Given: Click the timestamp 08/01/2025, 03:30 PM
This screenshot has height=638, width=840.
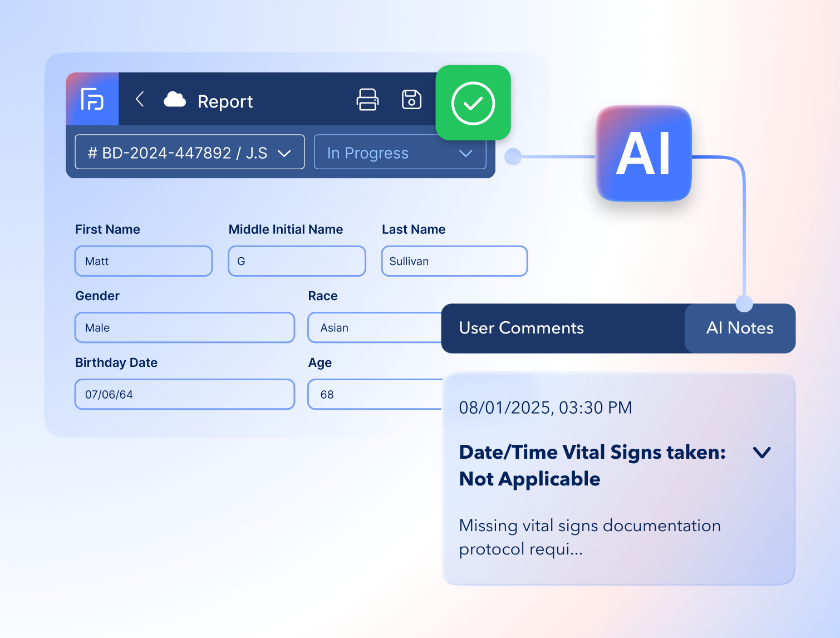Looking at the screenshot, I should pos(546,408).
